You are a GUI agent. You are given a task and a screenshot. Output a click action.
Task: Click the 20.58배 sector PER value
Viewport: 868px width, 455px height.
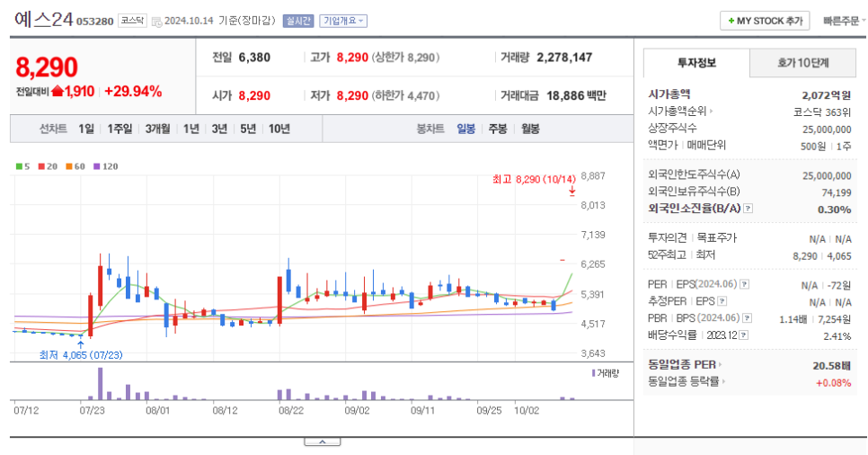click(831, 366)
